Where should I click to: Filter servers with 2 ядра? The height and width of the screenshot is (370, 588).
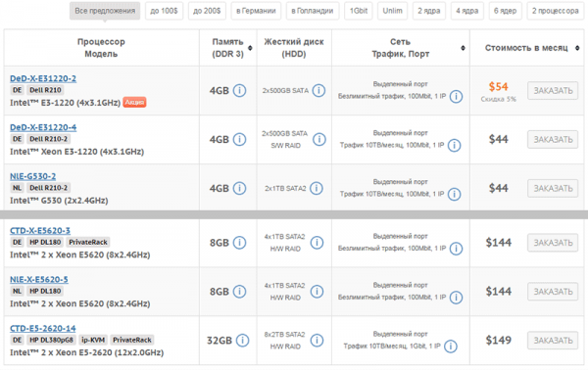pos(429,11)
